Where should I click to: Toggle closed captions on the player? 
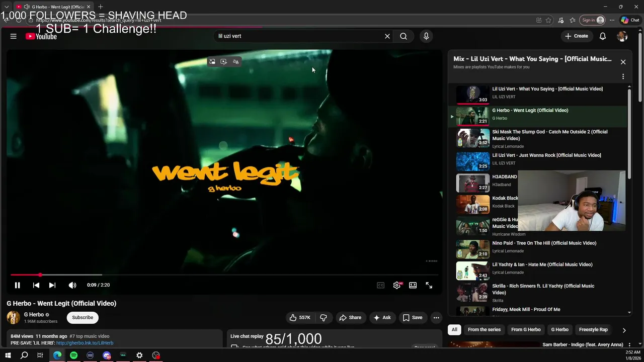[381, 285]
